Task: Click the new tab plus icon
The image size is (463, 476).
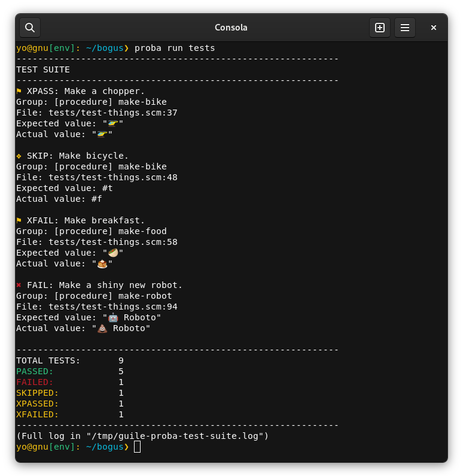Action: click(380, 28)
